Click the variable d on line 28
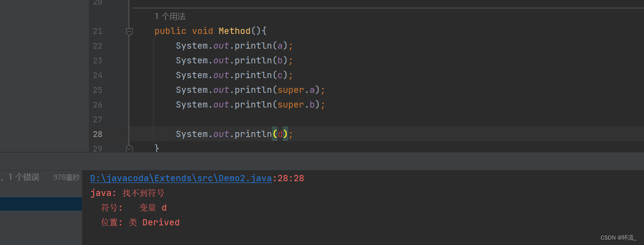 point(280,134)
